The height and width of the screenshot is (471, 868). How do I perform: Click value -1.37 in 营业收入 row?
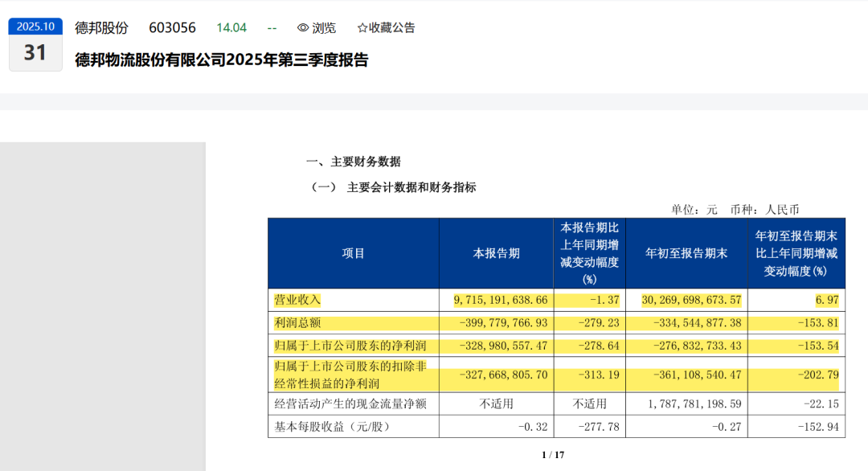(x=604, y=300)
